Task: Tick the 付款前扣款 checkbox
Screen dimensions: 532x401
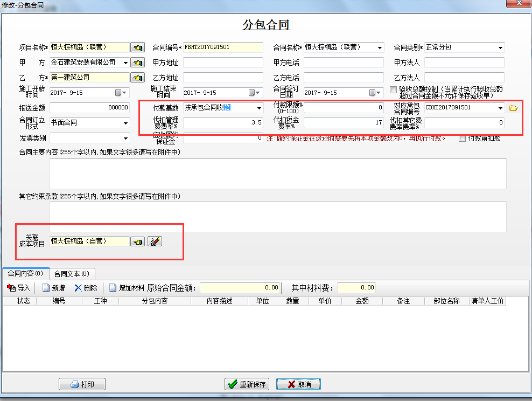Action: [462, 139]
